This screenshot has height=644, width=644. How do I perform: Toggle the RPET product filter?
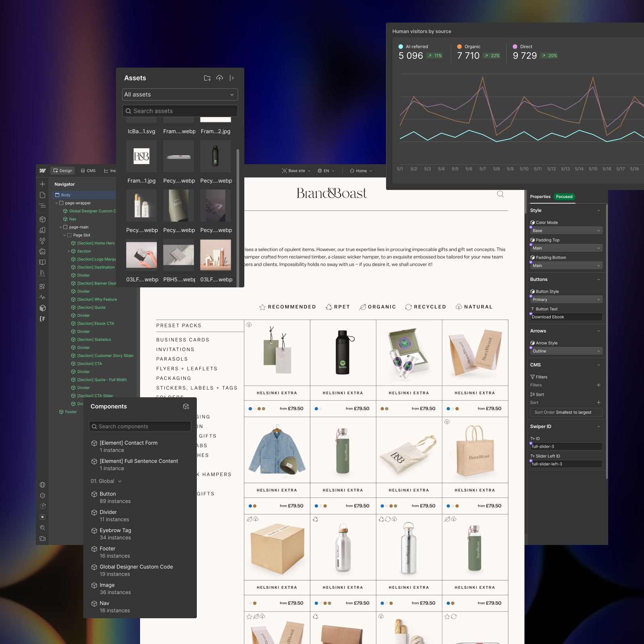pos(337,307)
